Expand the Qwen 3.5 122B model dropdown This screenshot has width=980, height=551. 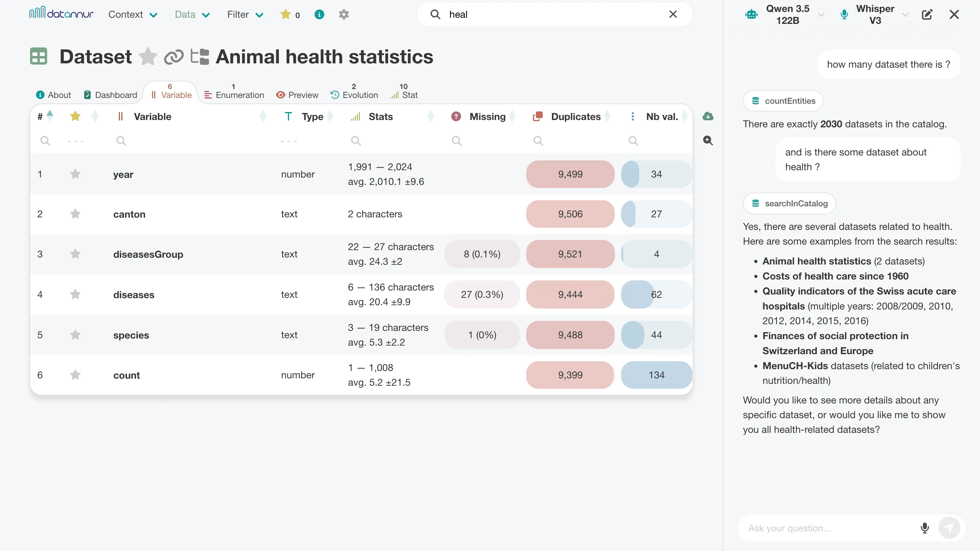(x=821, y=15)
